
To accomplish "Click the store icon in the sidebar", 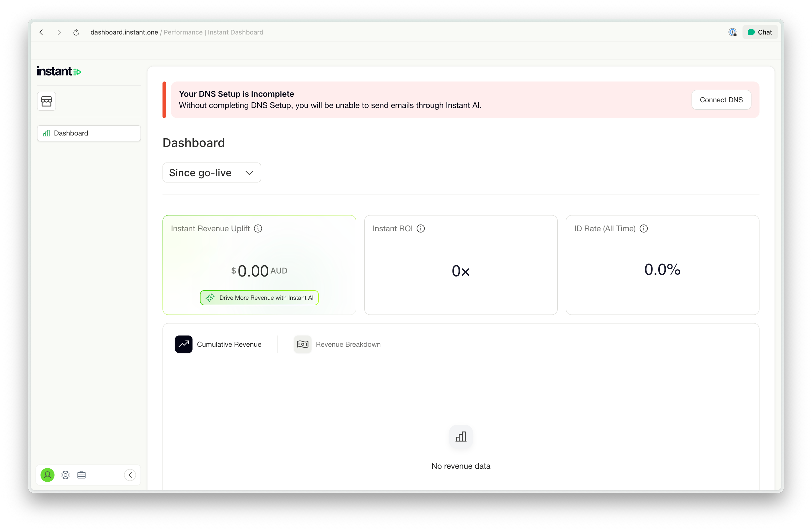I will [x=46, y=101].
